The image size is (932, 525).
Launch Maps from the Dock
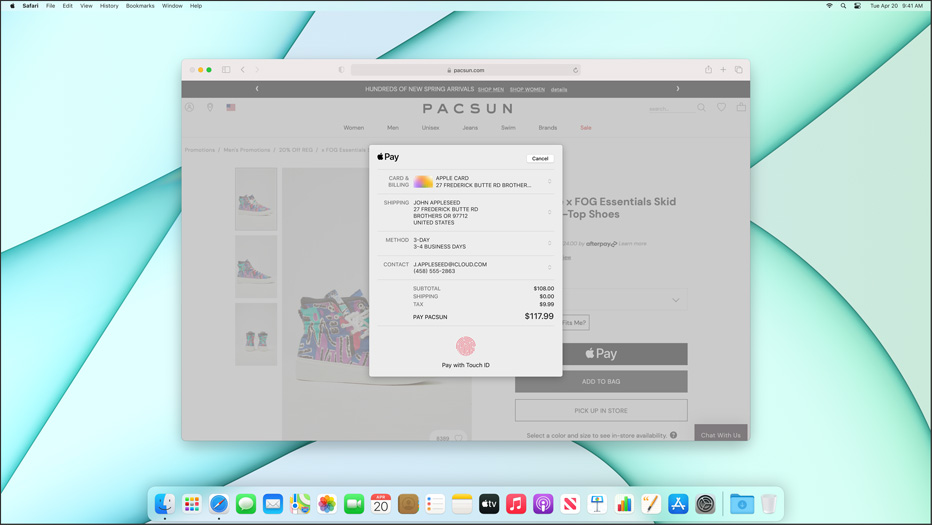coord(300,504)
